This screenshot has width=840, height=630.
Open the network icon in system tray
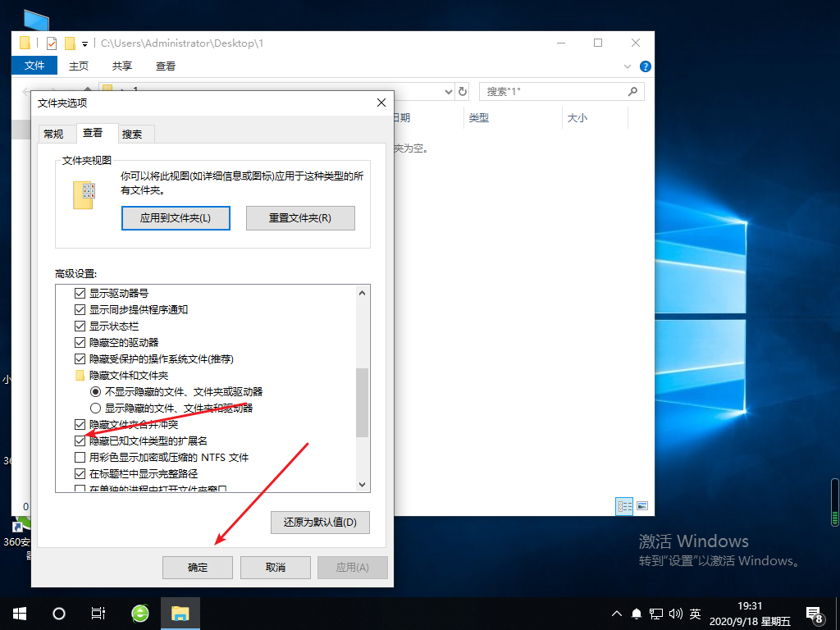tap(655, 613)
